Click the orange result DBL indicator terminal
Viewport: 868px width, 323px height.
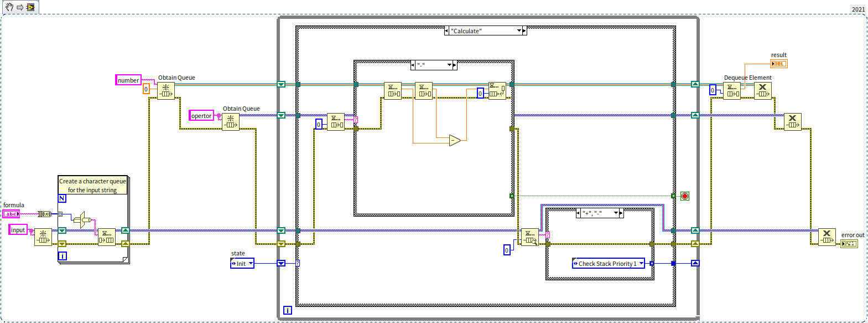(779, 64)
